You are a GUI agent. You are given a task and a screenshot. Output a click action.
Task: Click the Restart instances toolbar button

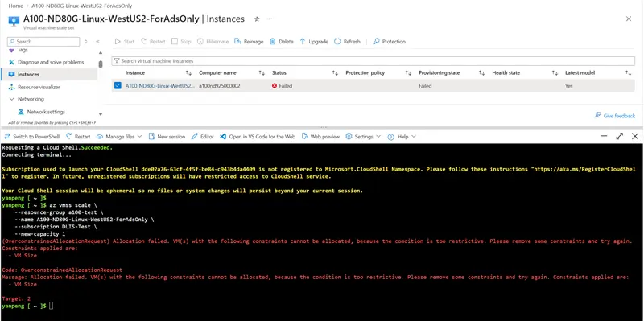[x=153, y=42]
